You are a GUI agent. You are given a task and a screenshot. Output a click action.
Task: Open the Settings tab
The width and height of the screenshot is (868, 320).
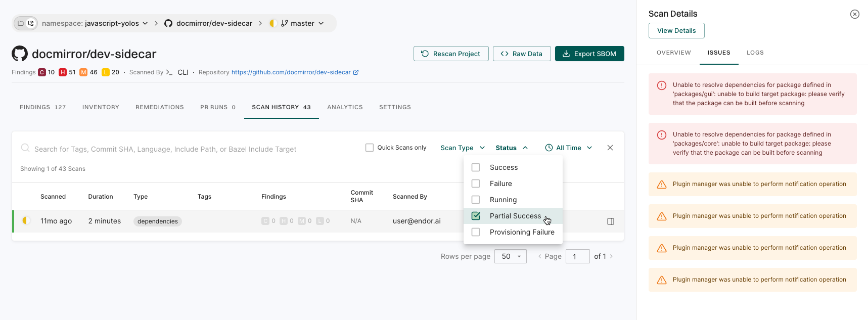tap(395, 107)
